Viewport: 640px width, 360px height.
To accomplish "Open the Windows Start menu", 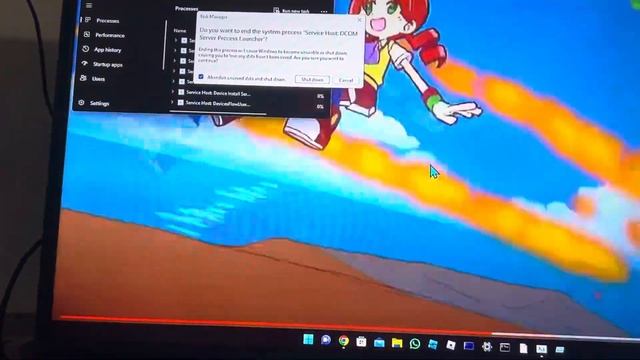I will (x=308, y=339).
